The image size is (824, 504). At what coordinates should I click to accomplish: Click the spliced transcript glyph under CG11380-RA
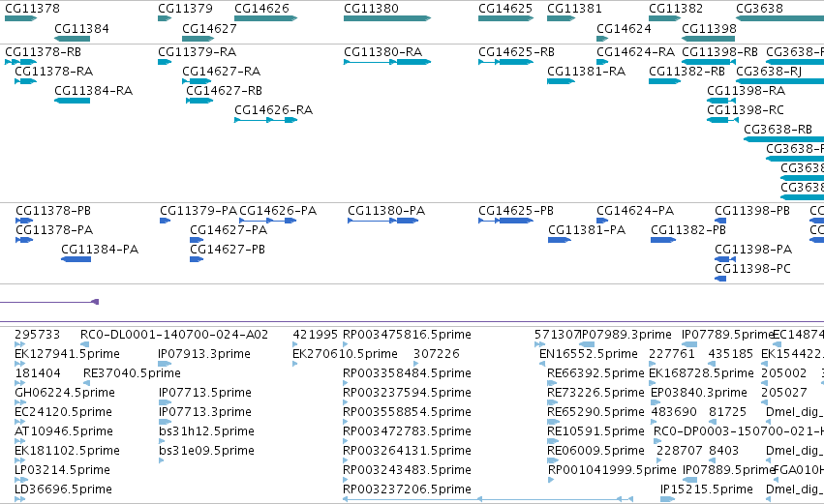click(x=387, y=62)
